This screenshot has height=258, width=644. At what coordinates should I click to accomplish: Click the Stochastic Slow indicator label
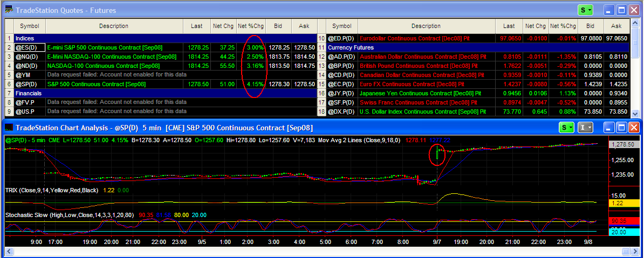[x=70, y=214]
